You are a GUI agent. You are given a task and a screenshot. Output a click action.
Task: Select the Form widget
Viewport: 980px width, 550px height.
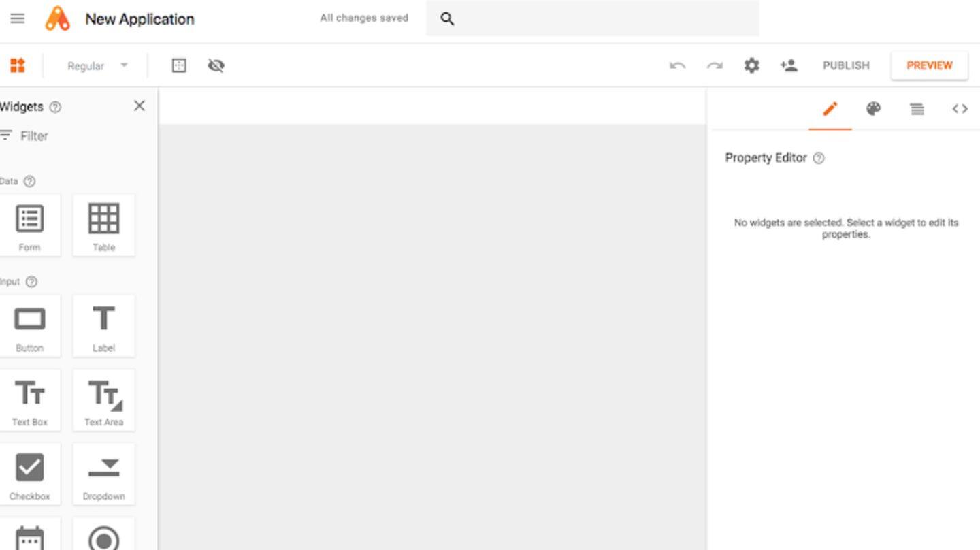click(29, 225)
